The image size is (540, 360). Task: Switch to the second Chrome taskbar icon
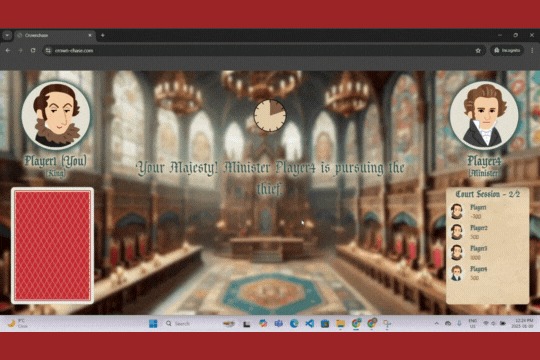[372, 323]
